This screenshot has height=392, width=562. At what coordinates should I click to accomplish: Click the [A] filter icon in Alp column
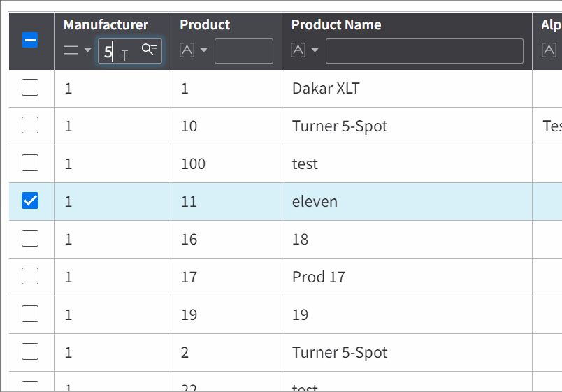[549, 50]
